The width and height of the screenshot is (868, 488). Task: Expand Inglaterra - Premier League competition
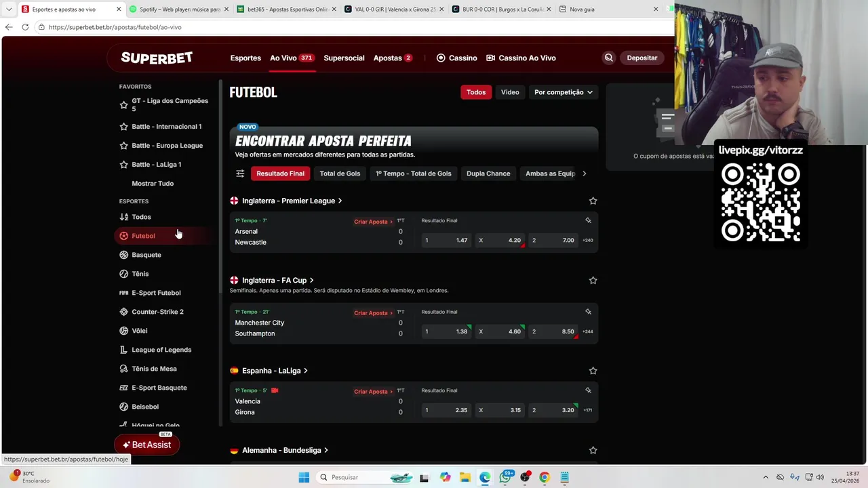(x=292, y=201)
